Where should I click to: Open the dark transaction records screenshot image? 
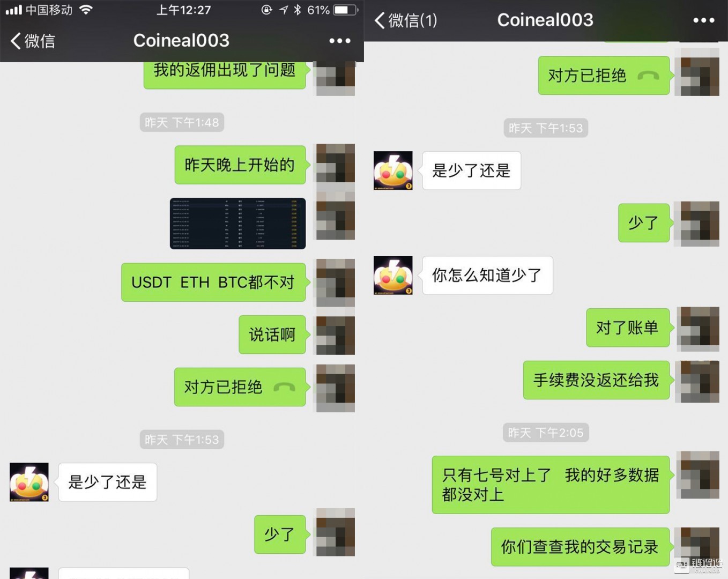click(237, 224)
